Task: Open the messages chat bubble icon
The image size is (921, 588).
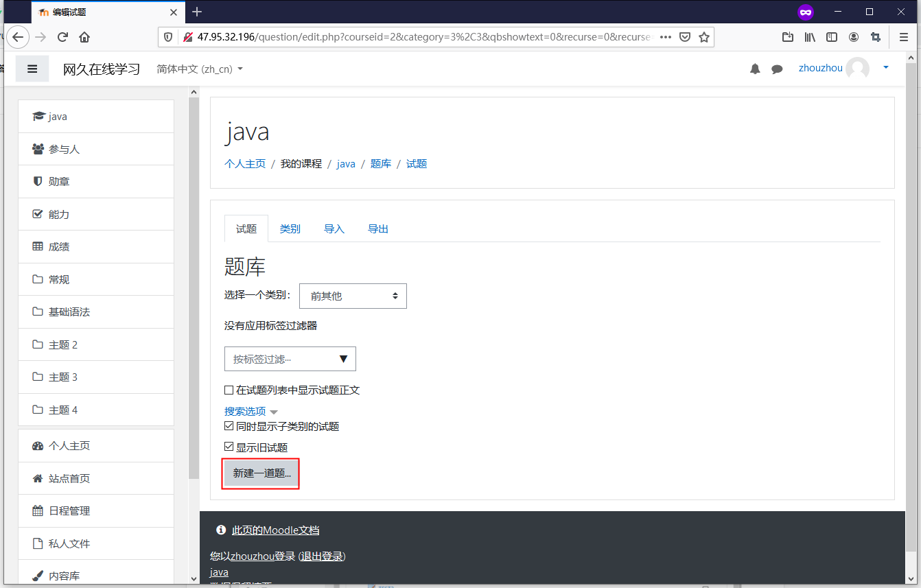Action: pos(777,69)
